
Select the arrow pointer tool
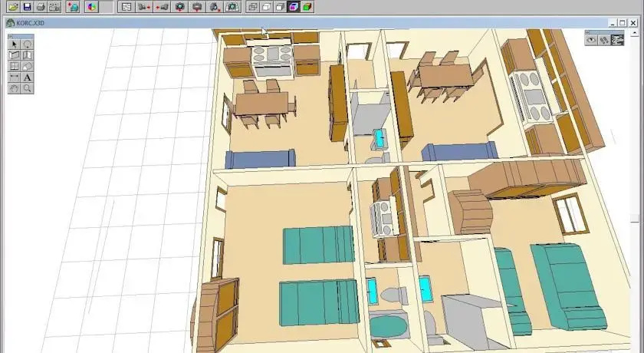pos(15,45)
